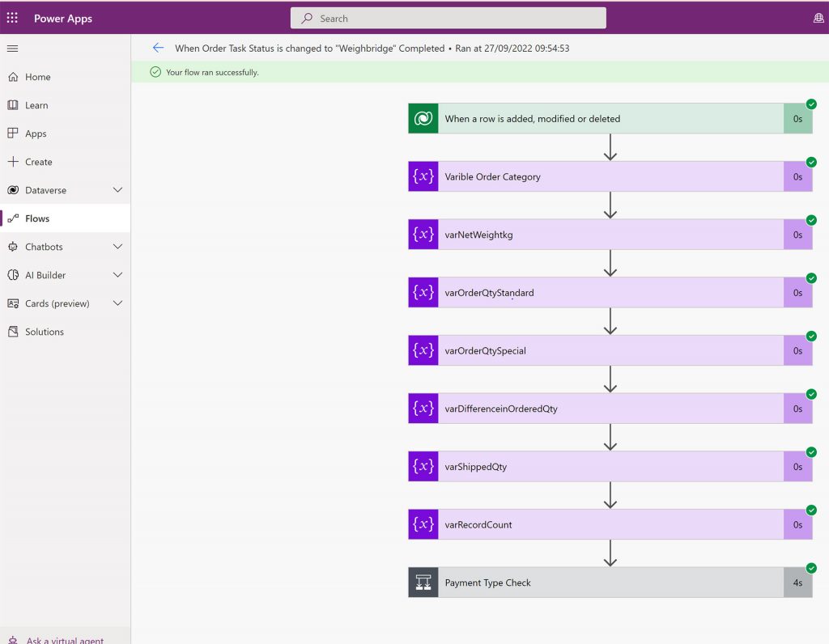Select Apps in the left navigation
829x644 pixels.
pyautogui.click(x=36, y=133)
